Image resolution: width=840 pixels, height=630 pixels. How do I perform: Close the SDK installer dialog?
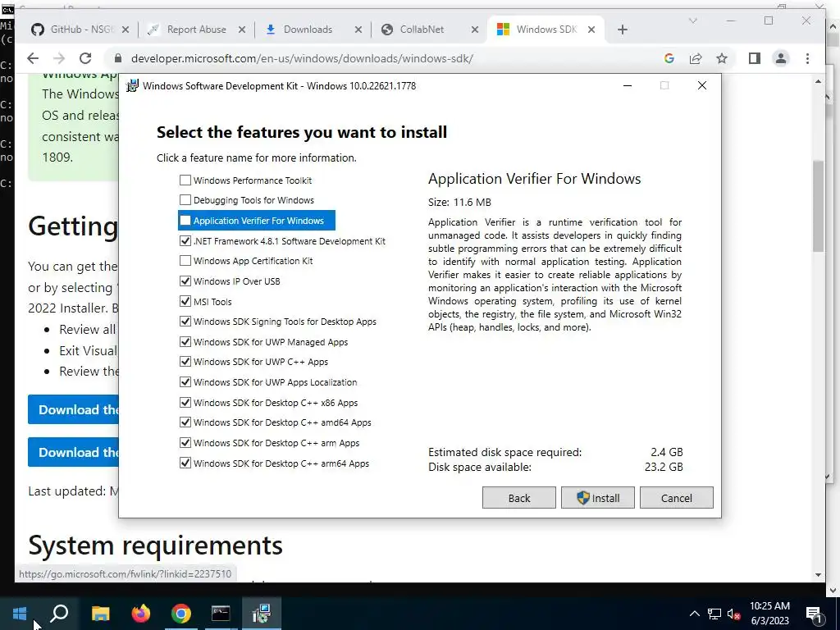(x=702, y=85)
